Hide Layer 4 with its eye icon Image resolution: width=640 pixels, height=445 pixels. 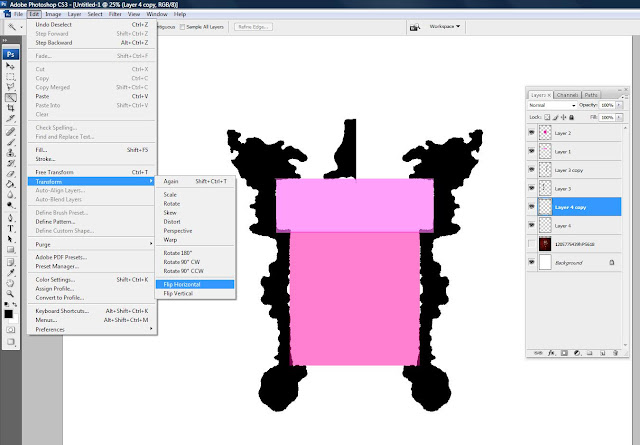[531, 225]
